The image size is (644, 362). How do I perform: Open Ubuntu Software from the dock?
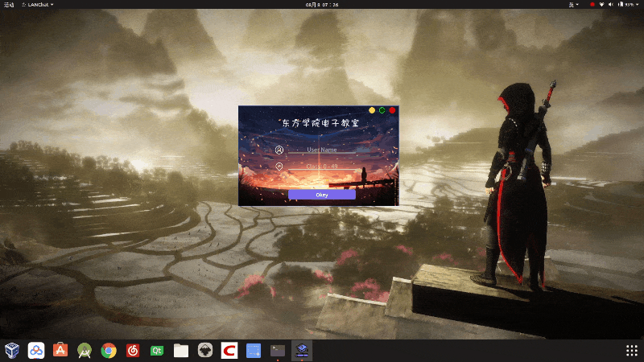point(60,351)
